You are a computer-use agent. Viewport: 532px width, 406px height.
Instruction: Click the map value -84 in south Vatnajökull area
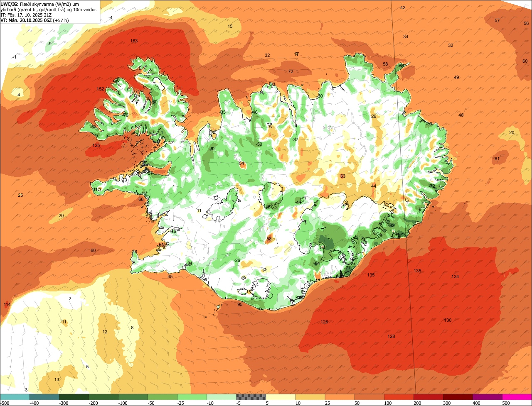tap(316, 263)
